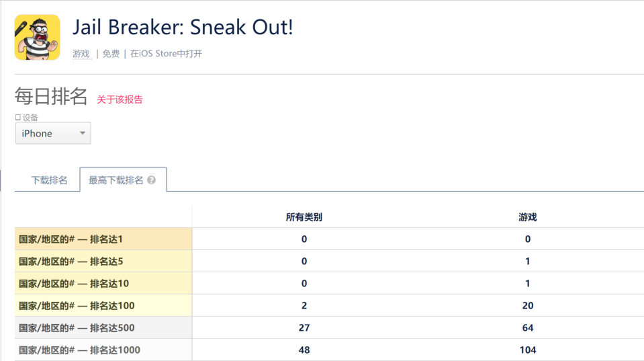Click the 游戏 column header in table

[x=527, y=217]
